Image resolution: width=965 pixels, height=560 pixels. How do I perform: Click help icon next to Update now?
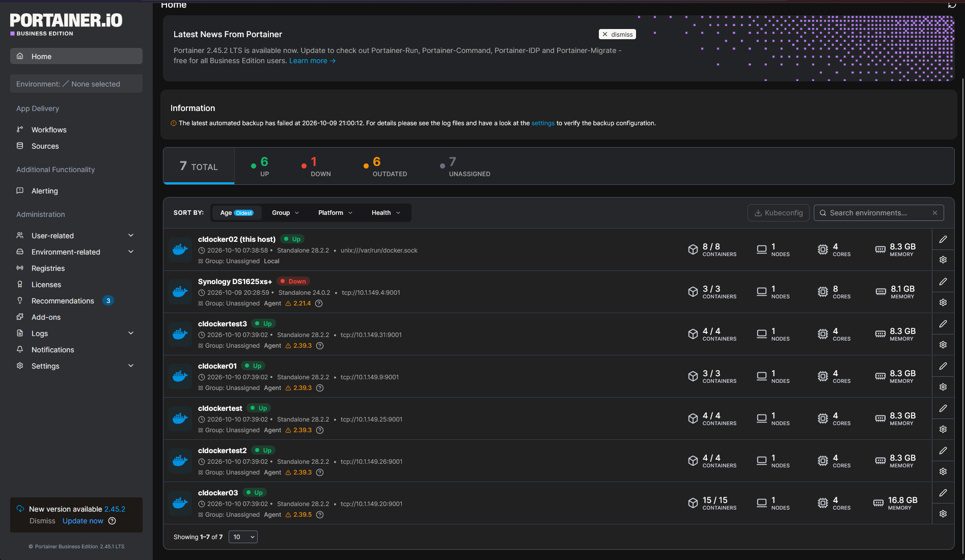coord(112,521)
